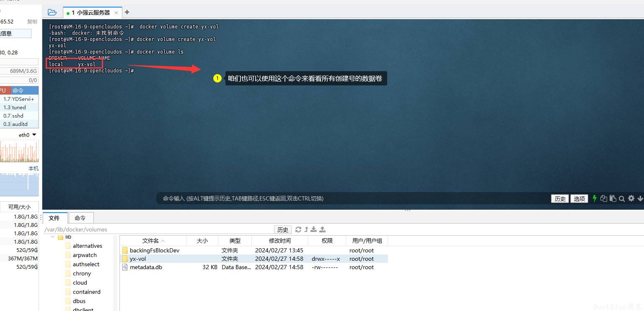Refresh the file list
The height and width of the screenshot is (311, 644).
click(x=298, y=229)
